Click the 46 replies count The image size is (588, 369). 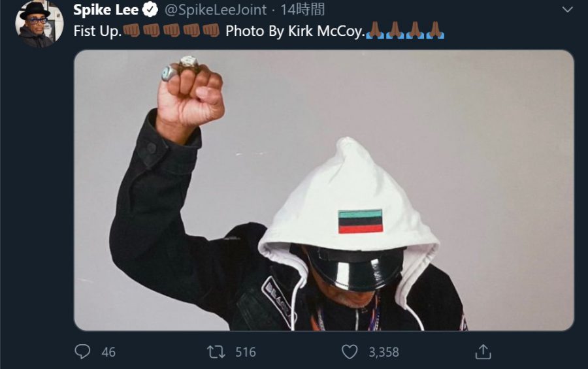[x=108, y=352]
